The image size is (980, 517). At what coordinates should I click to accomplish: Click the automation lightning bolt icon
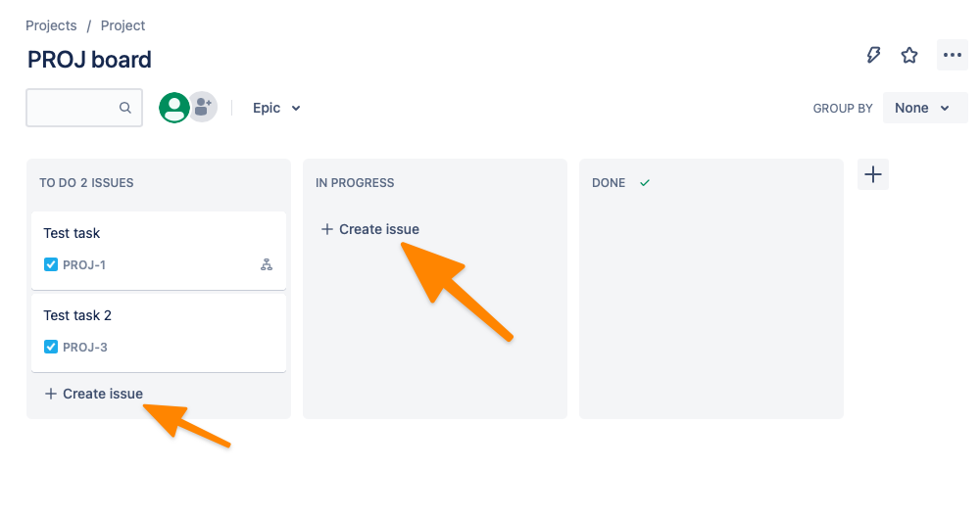click(874, 55)
